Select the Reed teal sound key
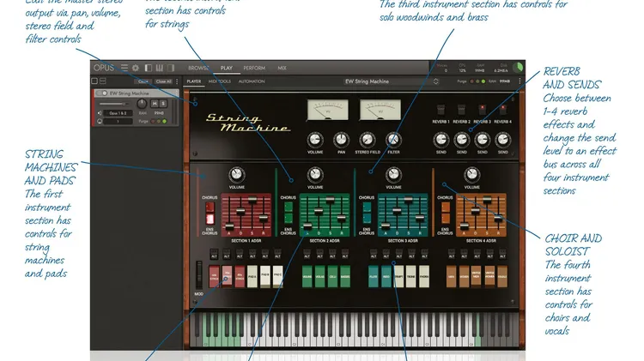Image resolution: width=644 pixels, height=361 pixels. tap(386, 276)
